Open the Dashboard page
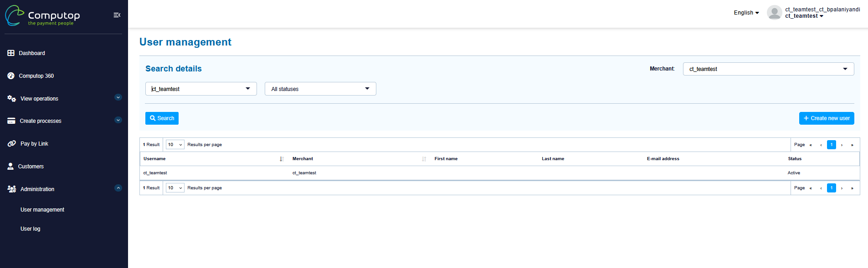The height and width of the screenshot is (268, 868). 31,53
